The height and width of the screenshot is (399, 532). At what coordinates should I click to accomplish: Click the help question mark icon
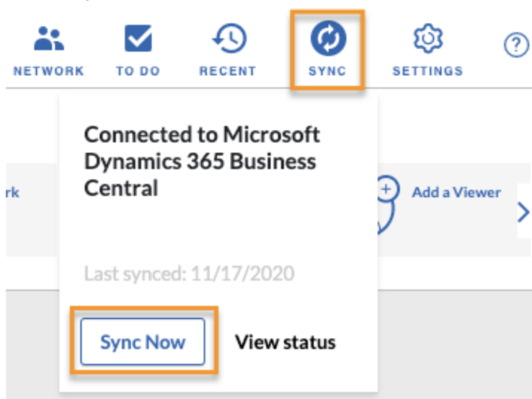(x=516, y=46)
